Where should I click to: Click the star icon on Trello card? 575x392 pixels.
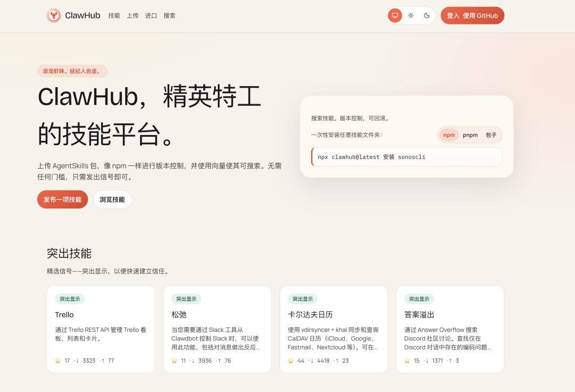click(57, 361)
